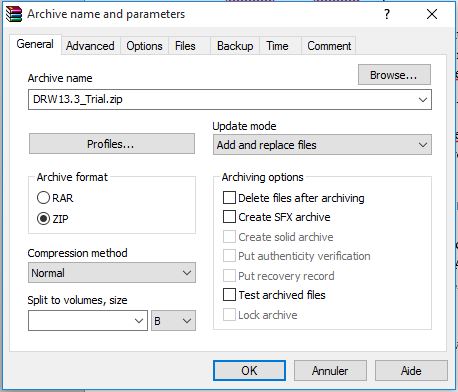Open the Backup tab
This screenshot has height=392, width=458.
point(235,46)
